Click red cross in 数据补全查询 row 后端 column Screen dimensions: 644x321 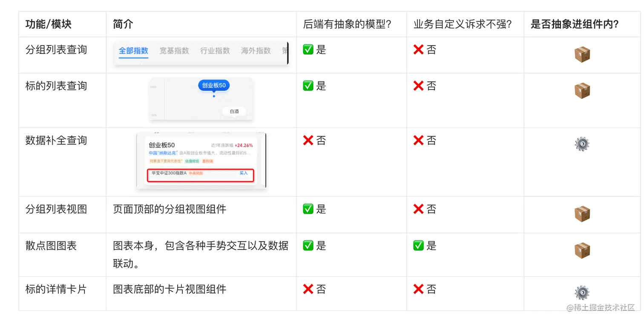coord(308,140)
